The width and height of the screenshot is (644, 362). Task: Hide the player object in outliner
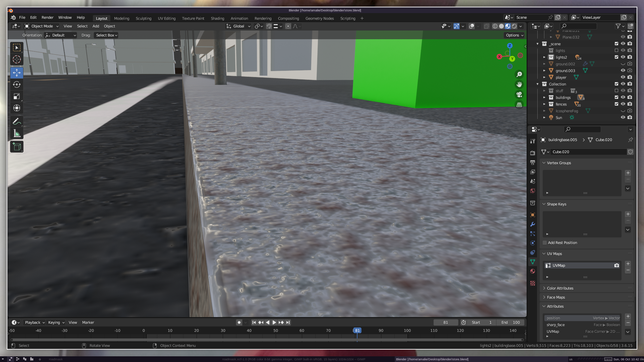(623, 77)
